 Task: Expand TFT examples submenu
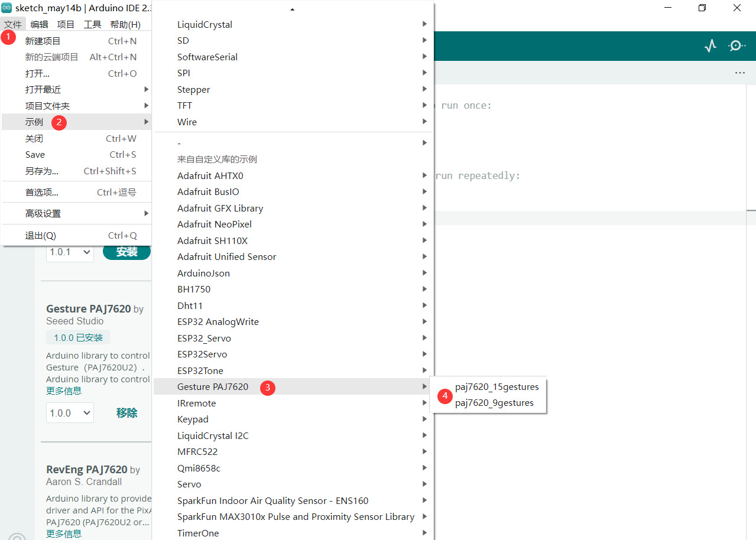[293, 106]
